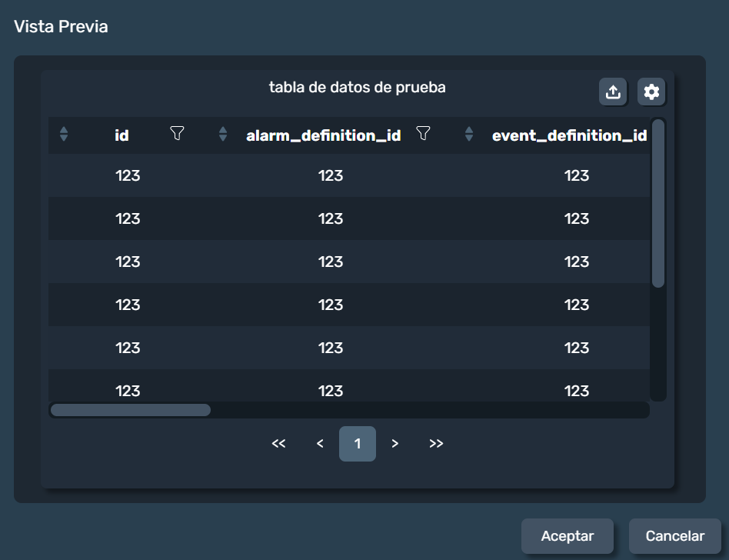
Task: Open filter for alarm_definition_id column
Action: pyautogui.click(x=423, y=133)
